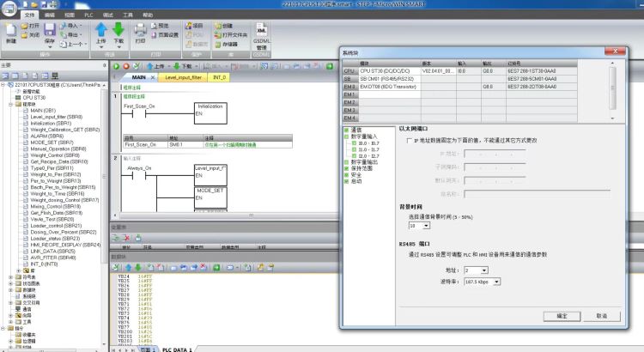Screen dimensions: 644x352
Task: Open the GSDML management icon
Action: coord(261,33)
